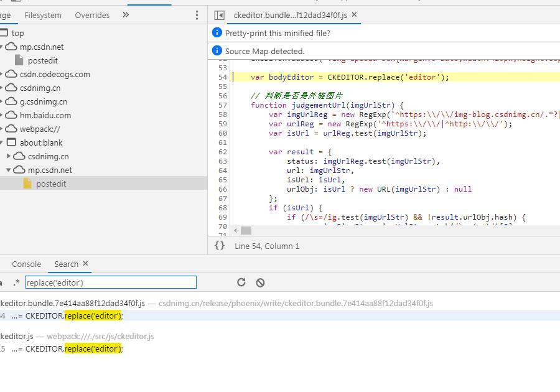Image resolution: width=560 pixels, height=392 pixels.
Task: Click the pretty-print braces icon in status bar
Action: click(219, 246)
